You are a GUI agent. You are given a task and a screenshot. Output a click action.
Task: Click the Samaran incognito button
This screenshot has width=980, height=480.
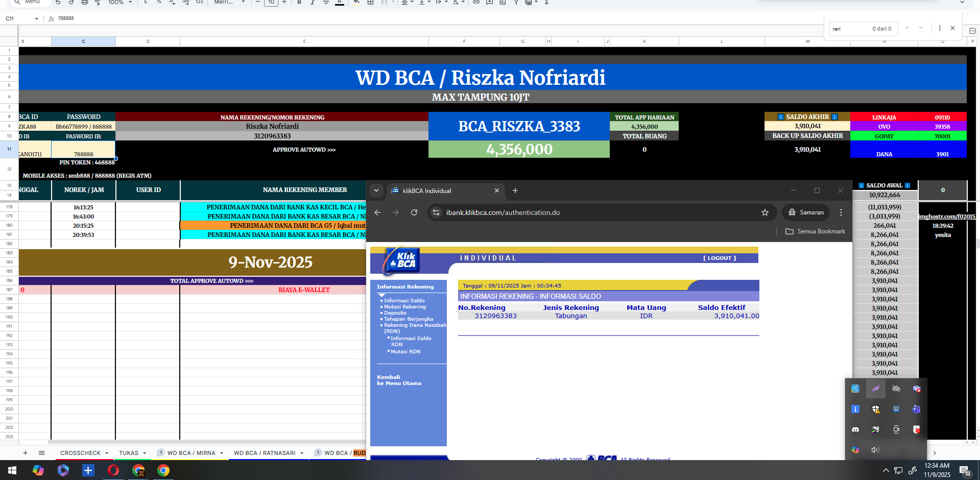pos(806,212)
